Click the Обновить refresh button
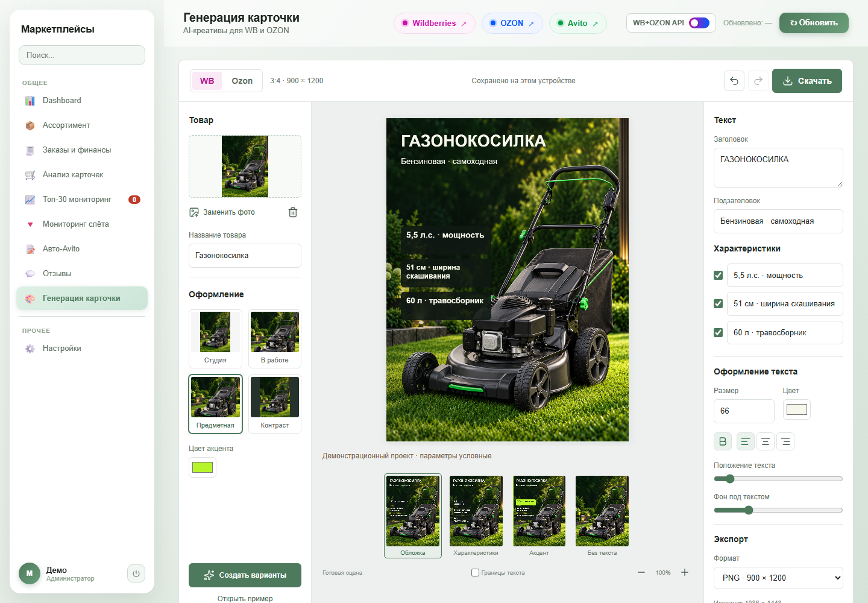The height and width of the screenshot is (603, 868). coord(814,23)
